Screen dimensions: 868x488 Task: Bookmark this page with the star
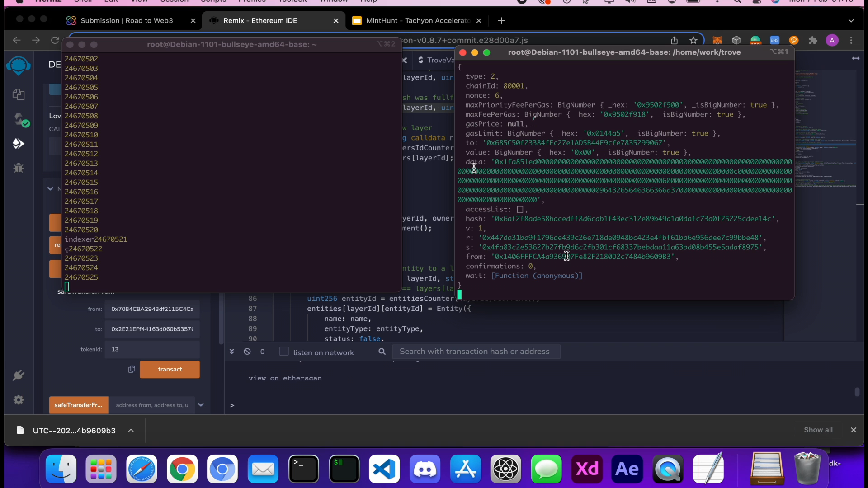tap(693, 40)
